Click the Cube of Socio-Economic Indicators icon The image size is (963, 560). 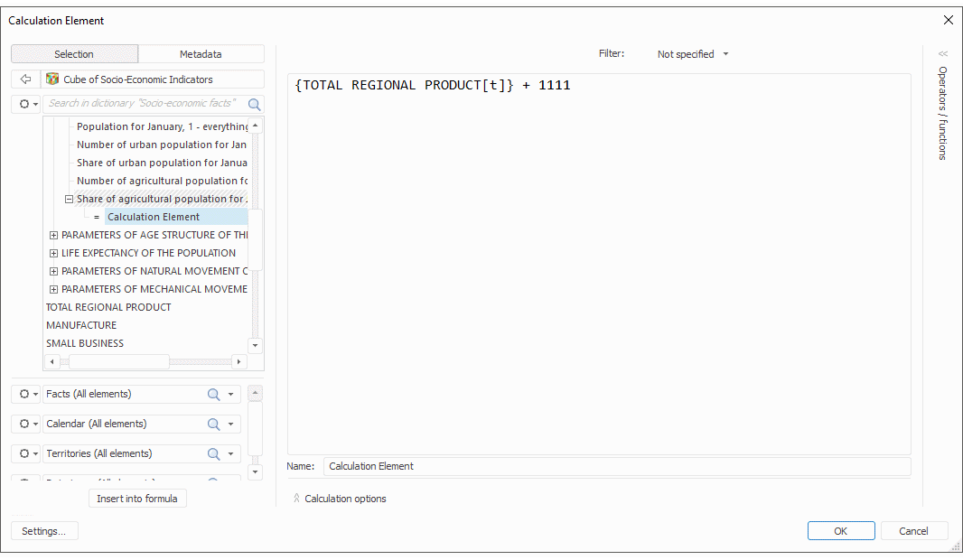tap(52, 79)
